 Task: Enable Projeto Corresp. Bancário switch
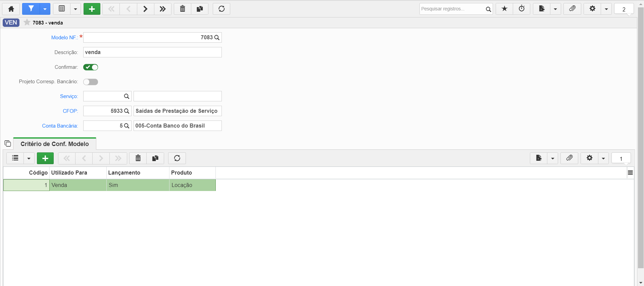tap(91, 82)
